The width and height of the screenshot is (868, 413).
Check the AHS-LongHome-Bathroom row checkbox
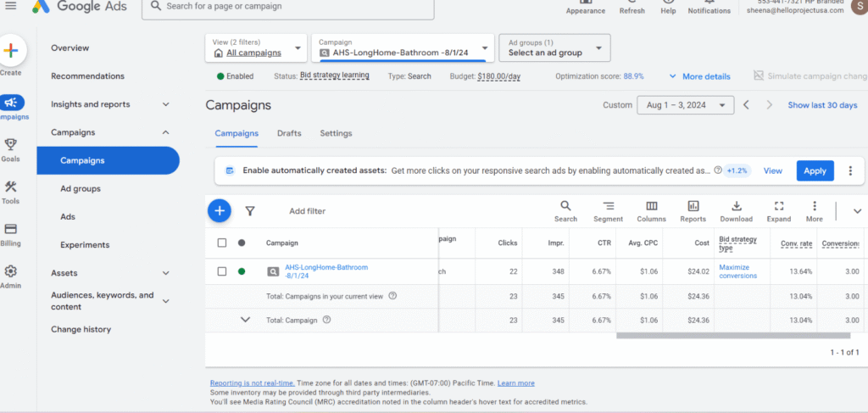[x=222, y=271]
